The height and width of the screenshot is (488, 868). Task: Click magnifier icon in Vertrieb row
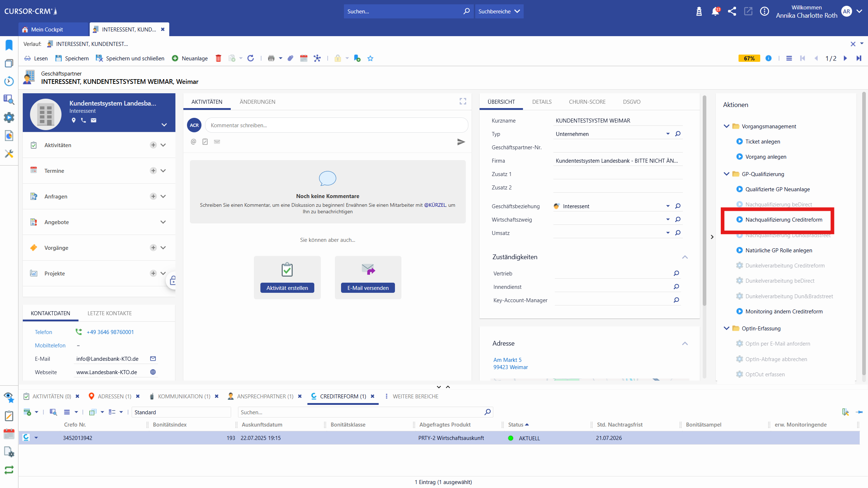(x=676, y=273)
